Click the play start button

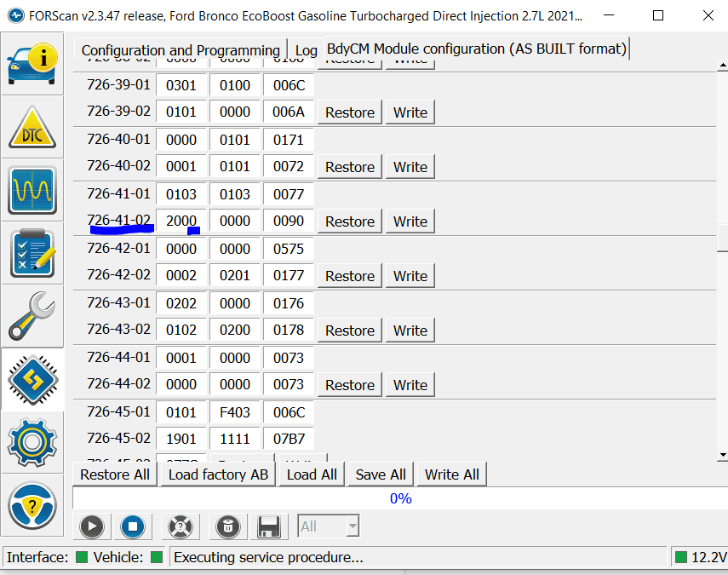[92, 526]
